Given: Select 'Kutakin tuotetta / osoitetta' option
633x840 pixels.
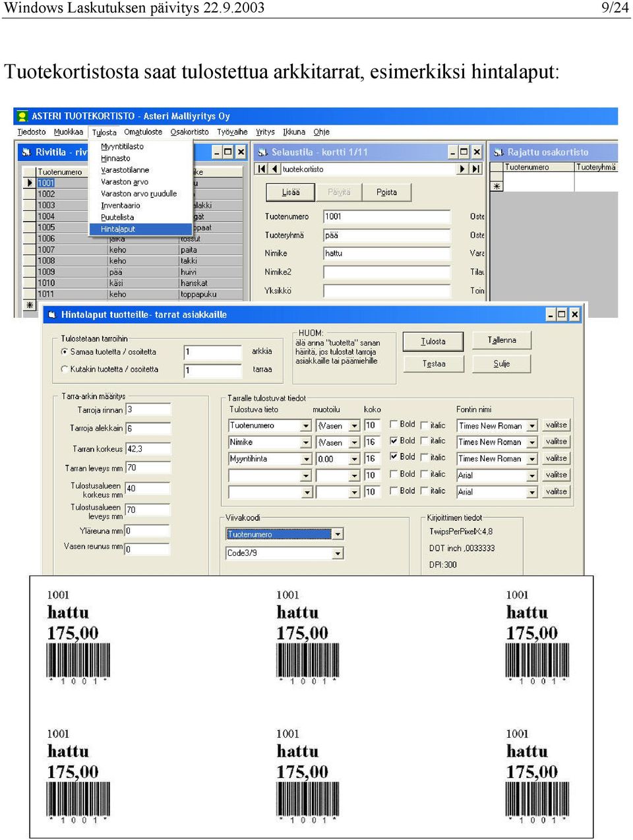Looking at the screenshot, I should tap(65, 369).
